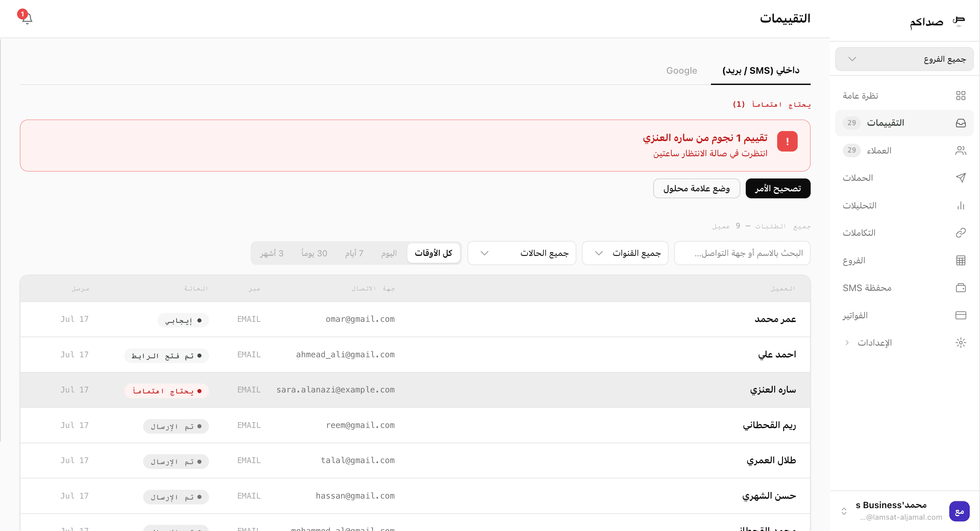The width and height of the screenshot is (980, 531).
Task: Select the 30 يوماً time filter
Action: point(314,253)
